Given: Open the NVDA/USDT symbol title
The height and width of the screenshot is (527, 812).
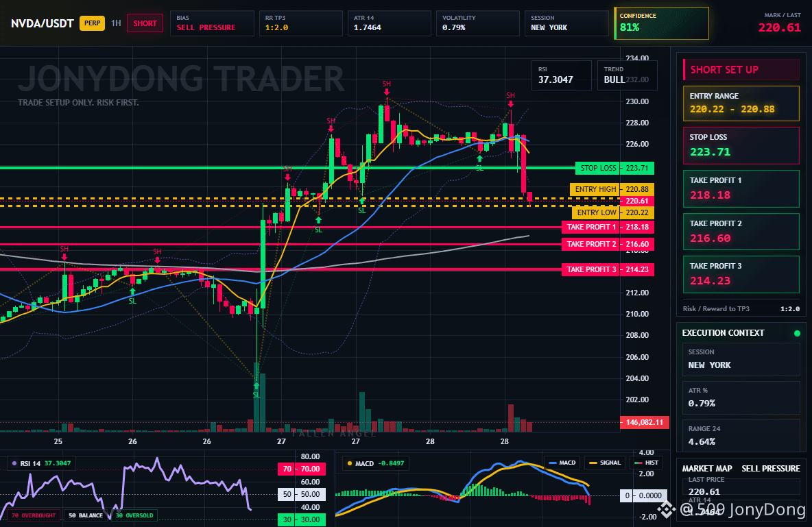Looking at the screenshot, I should click(43, 23).
